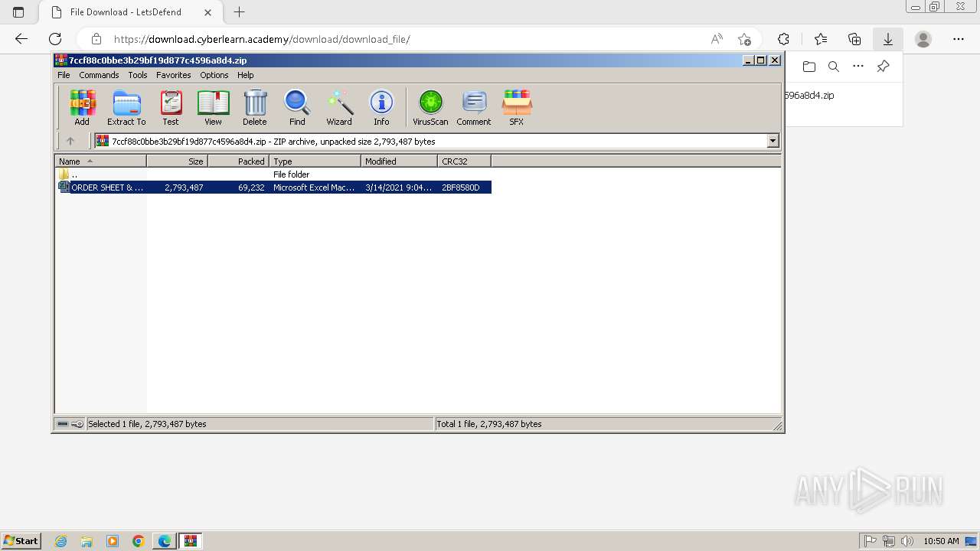Refresh the browser page

point(55,39)
